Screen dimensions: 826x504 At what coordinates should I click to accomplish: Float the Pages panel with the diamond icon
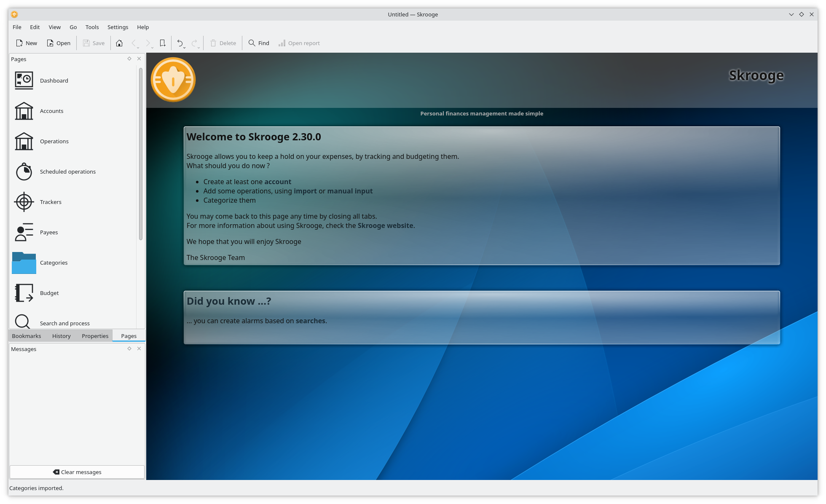(129, 59)
